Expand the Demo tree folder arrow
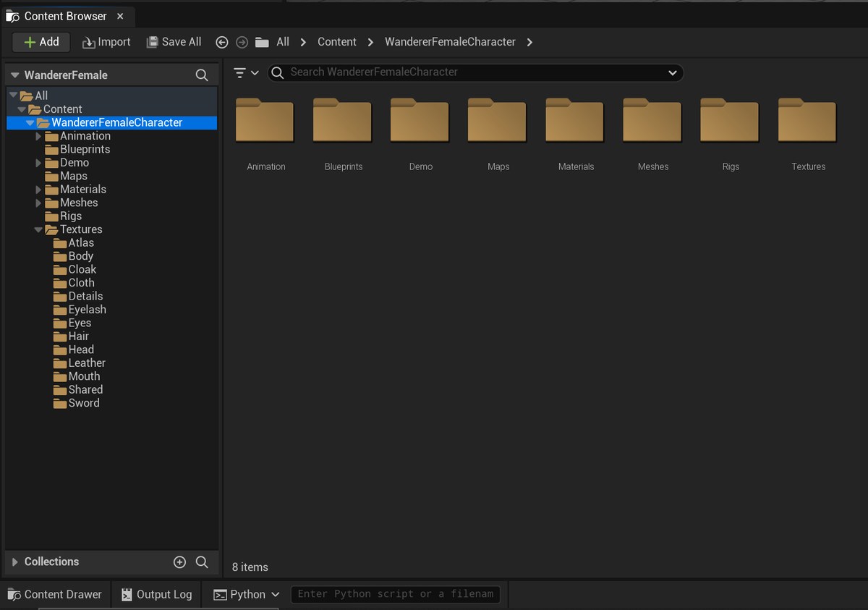 [38, 163]
